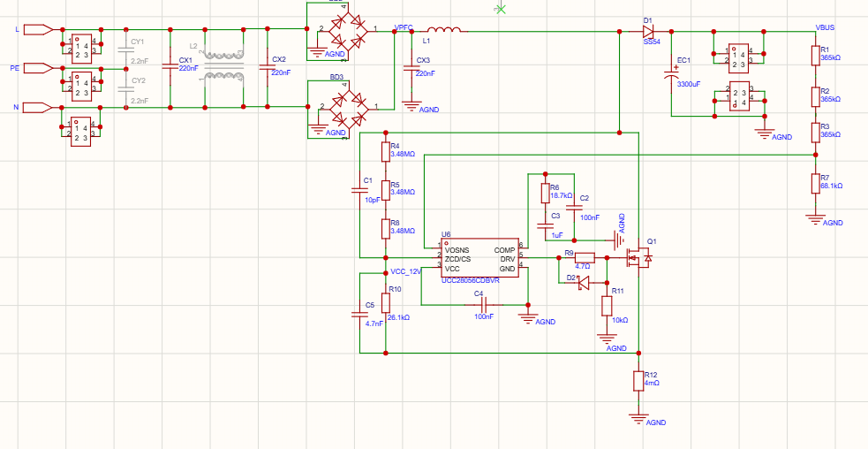
Task: Select the VCC_12V net label
Action: 406,272
